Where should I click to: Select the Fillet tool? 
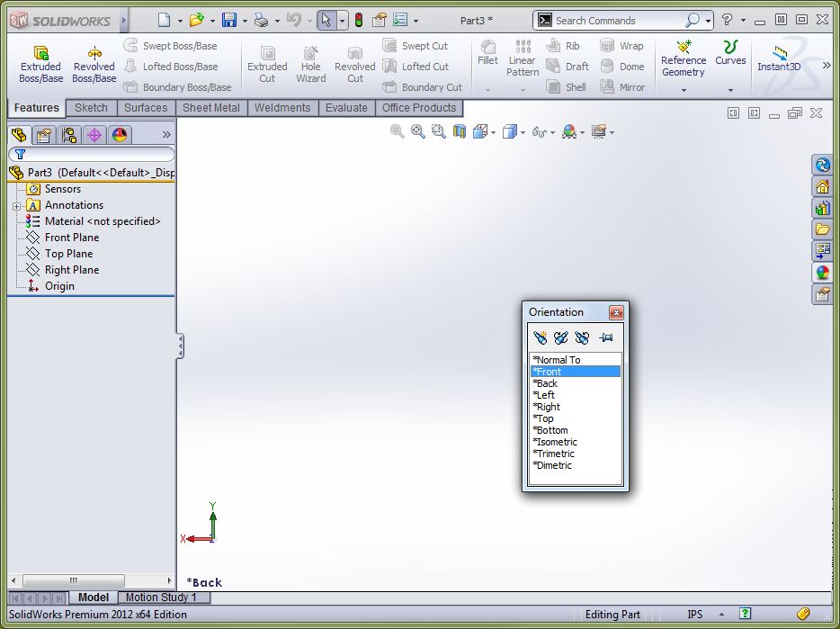point(487,52)
